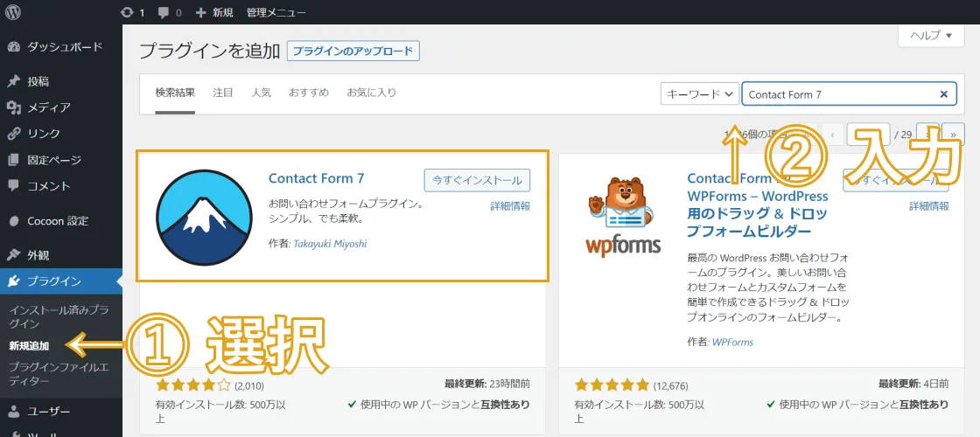Clear the search field with X
This screenshot has width=980, height=437.
click(x=943, y=94)
